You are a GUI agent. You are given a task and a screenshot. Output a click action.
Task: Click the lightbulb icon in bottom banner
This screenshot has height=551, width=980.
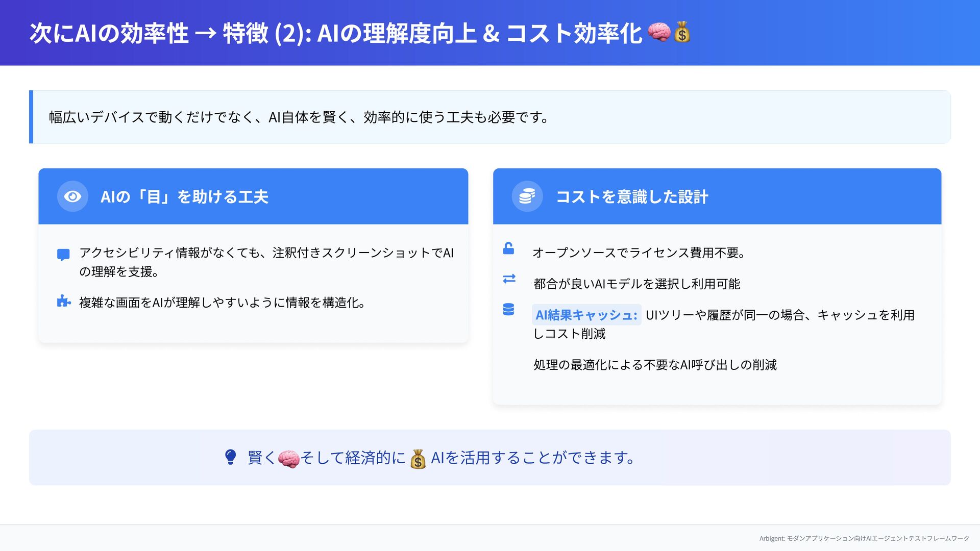[x=230, y=457]
